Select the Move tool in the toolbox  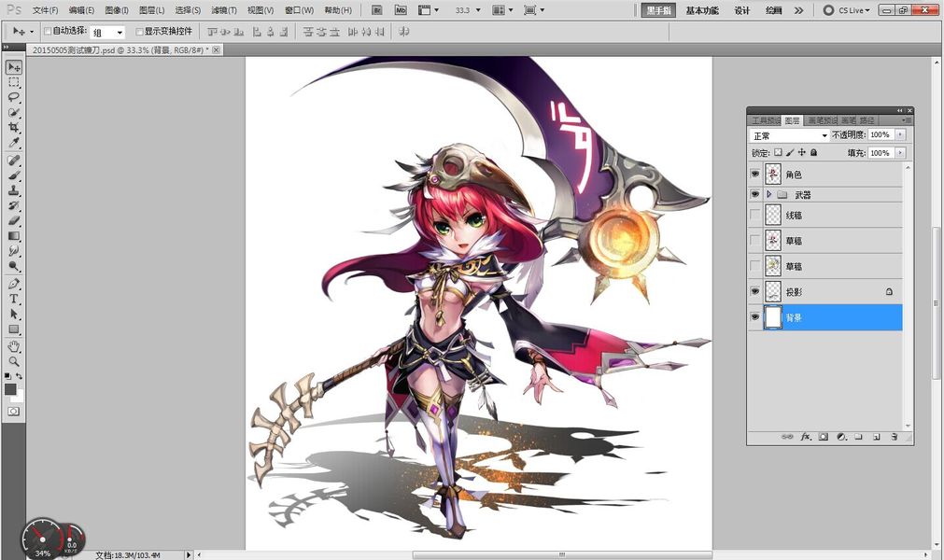(14, 67)
